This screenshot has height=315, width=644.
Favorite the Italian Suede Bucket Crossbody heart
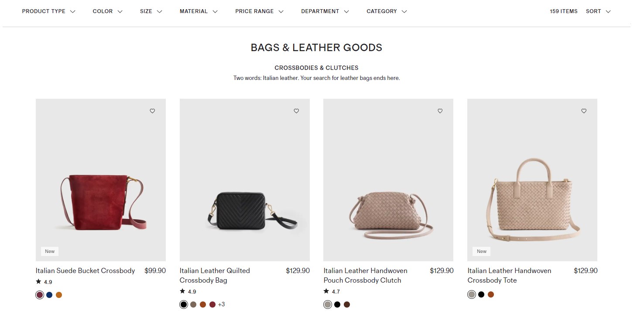[x=152, y=111]
